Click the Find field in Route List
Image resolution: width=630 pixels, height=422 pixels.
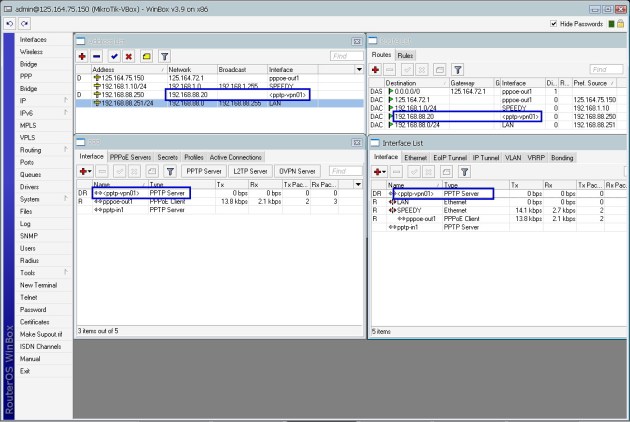coord(606,70)
